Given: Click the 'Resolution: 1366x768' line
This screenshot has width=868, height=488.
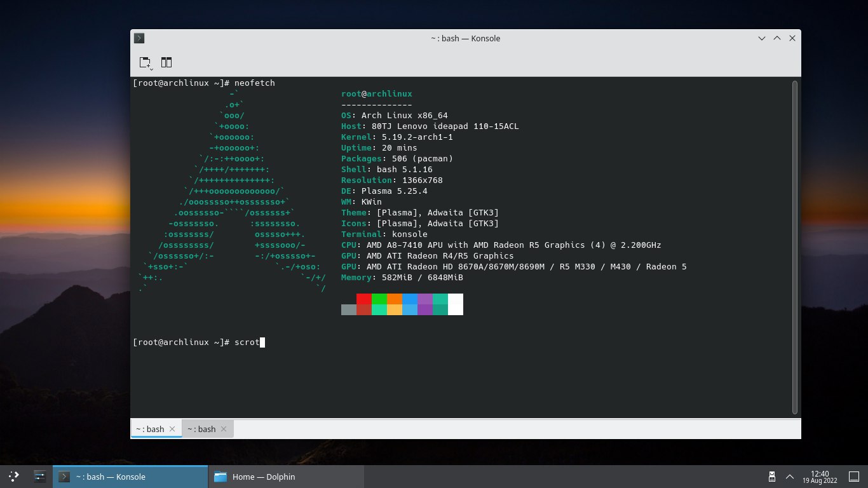Looking at the screenshot, I should [x=392, y=180].
